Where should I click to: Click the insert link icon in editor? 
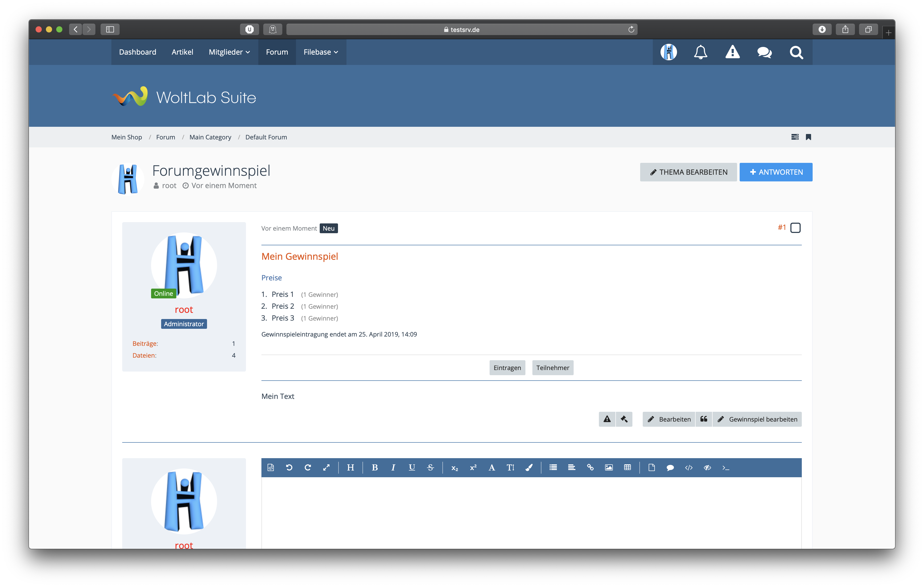[590, 467]
